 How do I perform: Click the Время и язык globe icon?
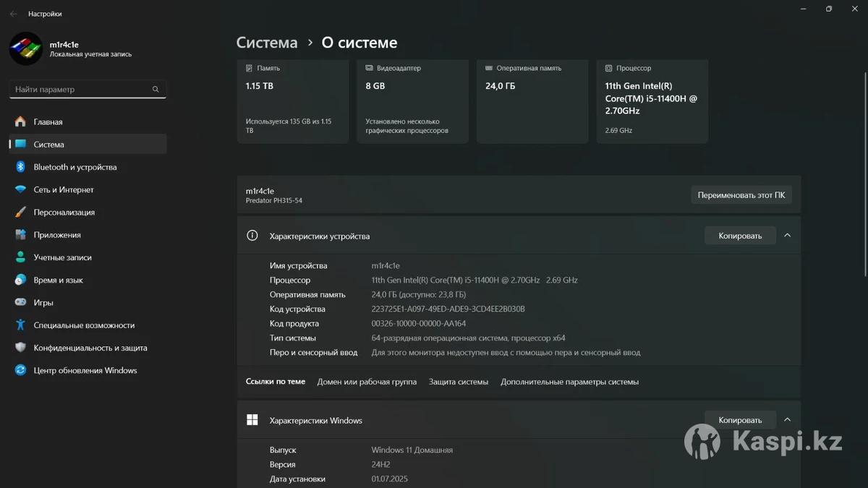point(20,280)
